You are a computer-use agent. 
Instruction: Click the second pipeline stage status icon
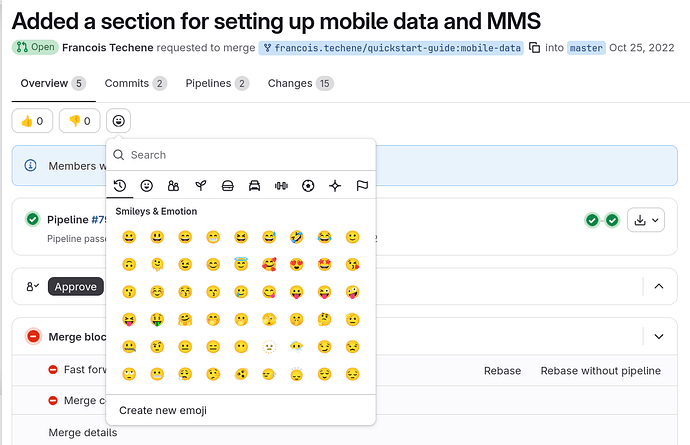[x=612, y=220]
